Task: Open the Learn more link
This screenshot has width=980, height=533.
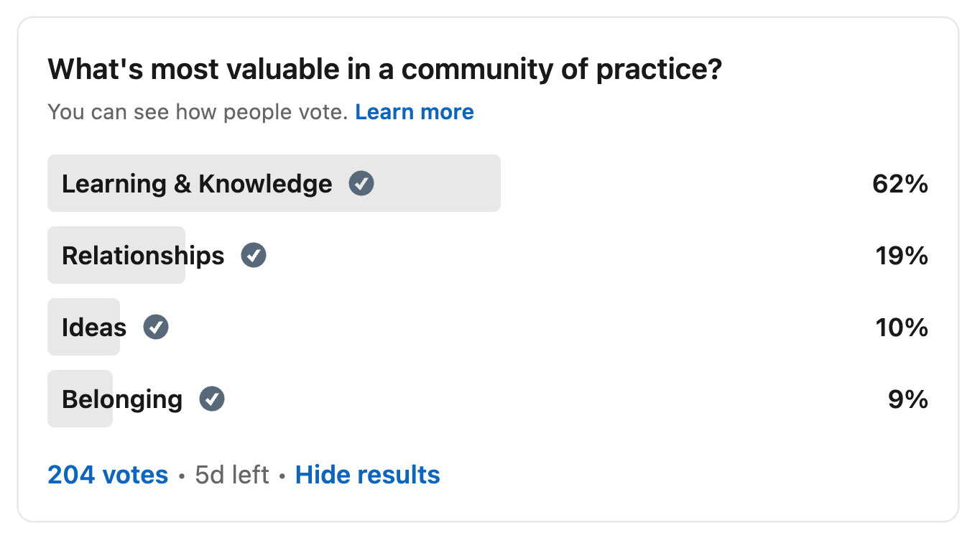Action: [x=415, y=112]
